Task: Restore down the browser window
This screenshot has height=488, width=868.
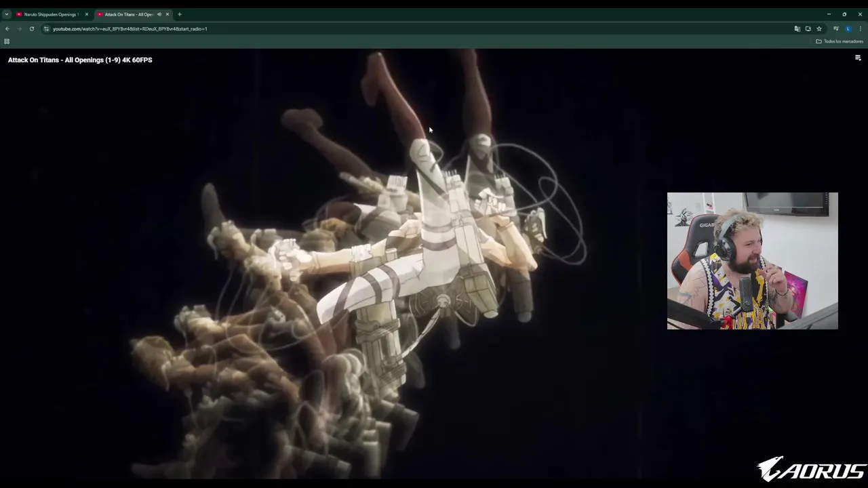Action: coord(844,14)
